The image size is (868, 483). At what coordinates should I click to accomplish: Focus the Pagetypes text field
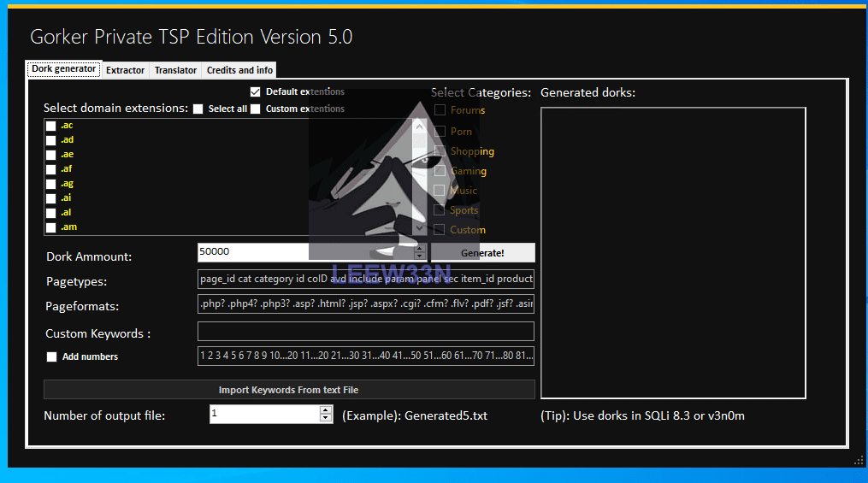pos(365,279)
